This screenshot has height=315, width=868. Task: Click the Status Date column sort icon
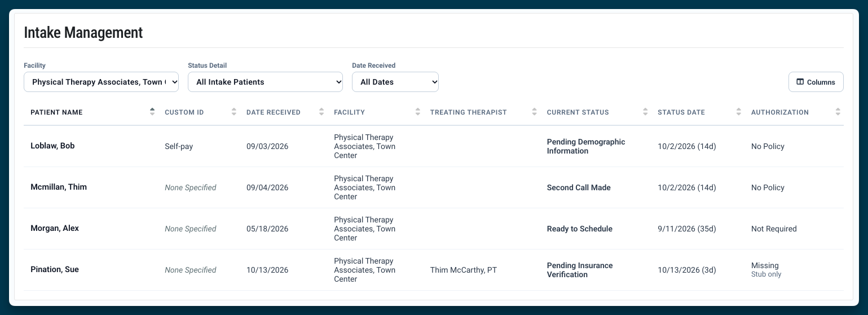tap(739, 112)
